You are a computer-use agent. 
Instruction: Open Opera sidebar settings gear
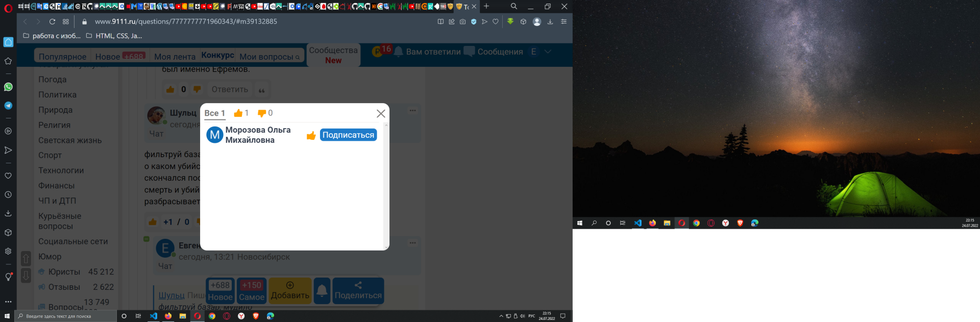8,251
